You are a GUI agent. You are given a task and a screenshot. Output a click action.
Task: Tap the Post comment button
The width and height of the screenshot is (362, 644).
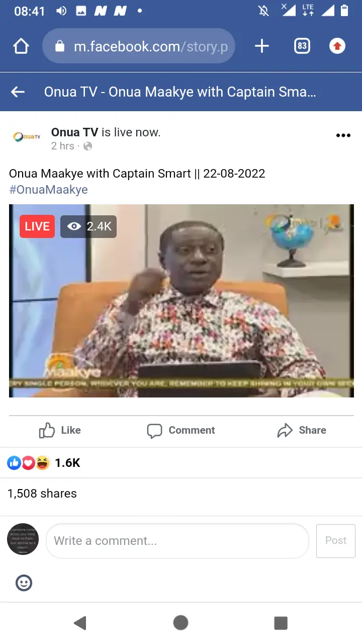[x=336, y=541]
